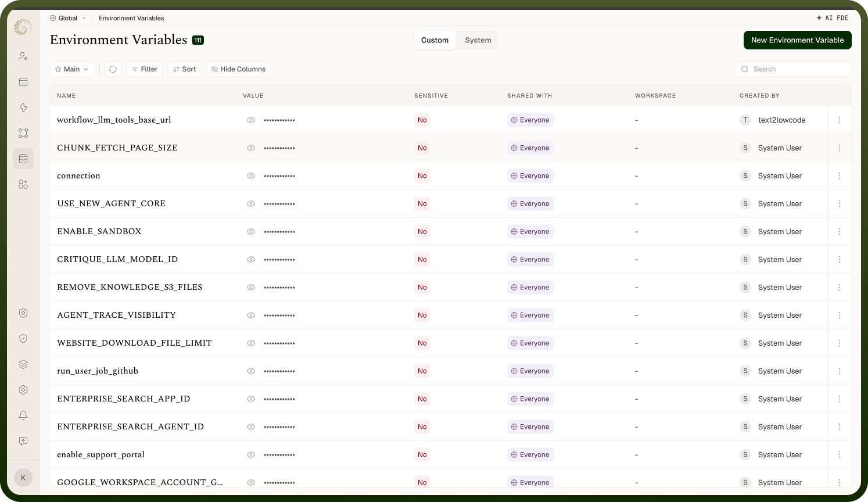Open the settings gear sidebar icon
Viewport: 868px width, 502px height.
(x=23, y=390)
